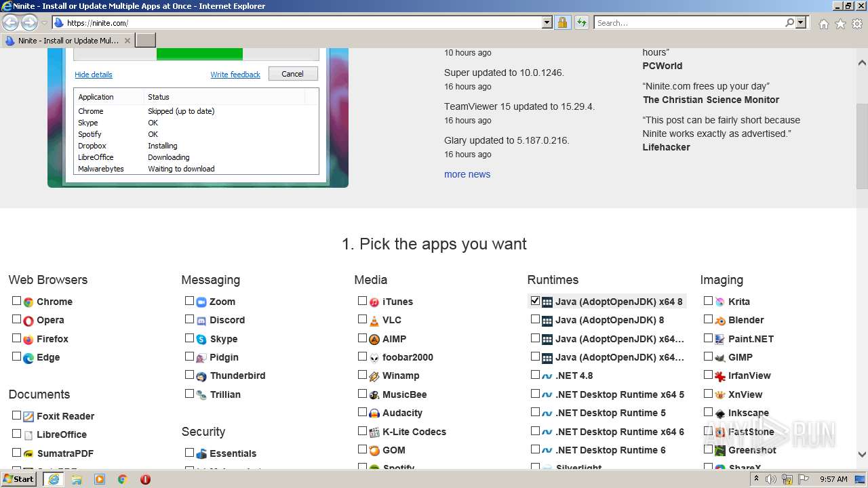Open a new blank tab
This screenshot has height=488, width=868.
(146, 41)
